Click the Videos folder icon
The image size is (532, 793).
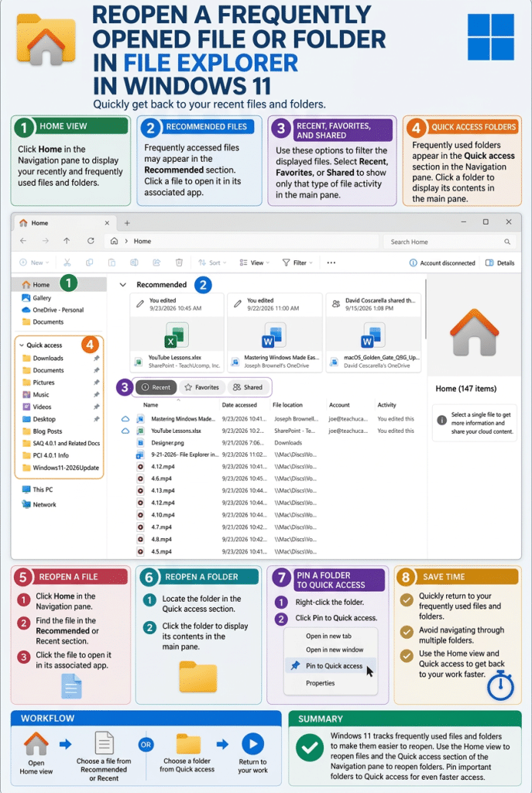(26, 407)
